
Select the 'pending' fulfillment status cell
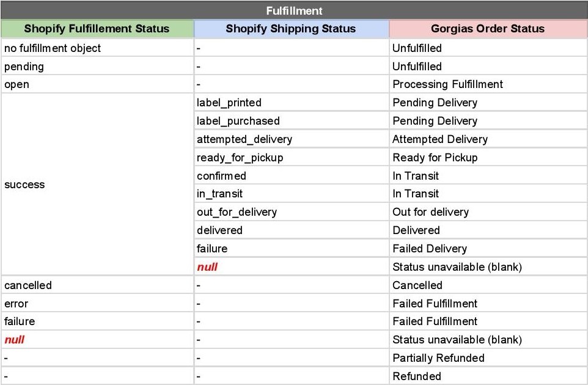[97, 67]
